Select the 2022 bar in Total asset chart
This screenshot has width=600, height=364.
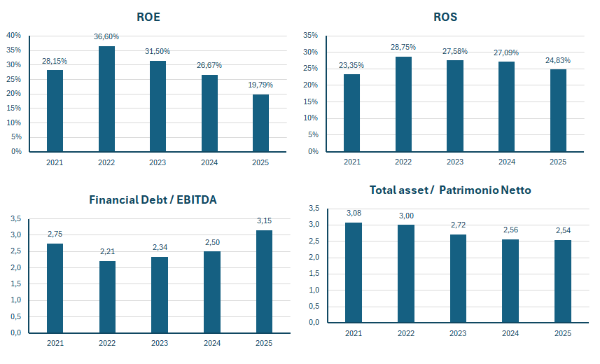point(406,274)
